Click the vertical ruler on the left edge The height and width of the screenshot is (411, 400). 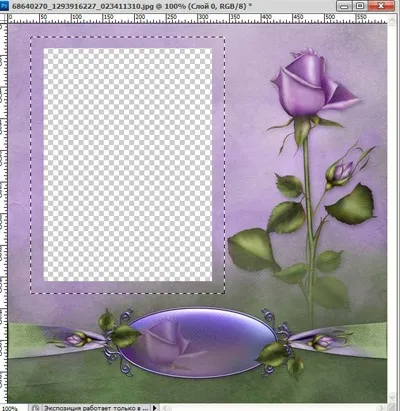(4, 213)
